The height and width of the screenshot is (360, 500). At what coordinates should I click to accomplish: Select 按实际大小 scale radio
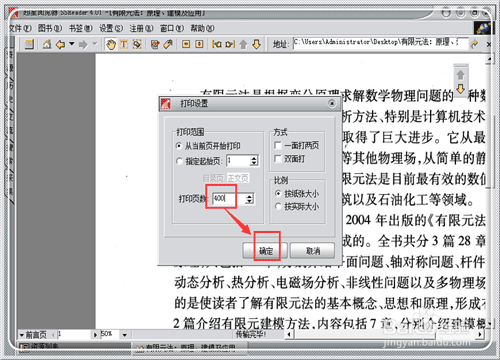click(278, 207)
